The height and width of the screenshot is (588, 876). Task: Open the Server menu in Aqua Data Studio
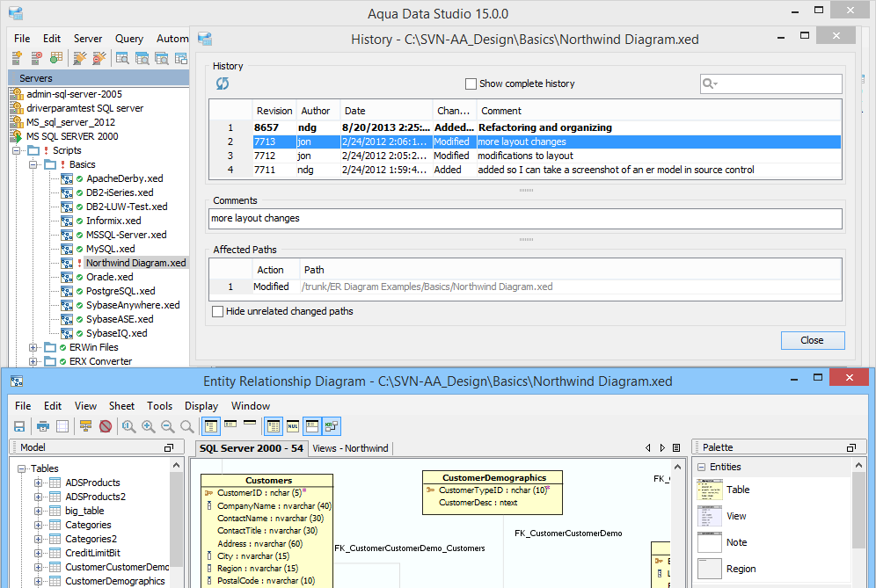pos(88,39)
